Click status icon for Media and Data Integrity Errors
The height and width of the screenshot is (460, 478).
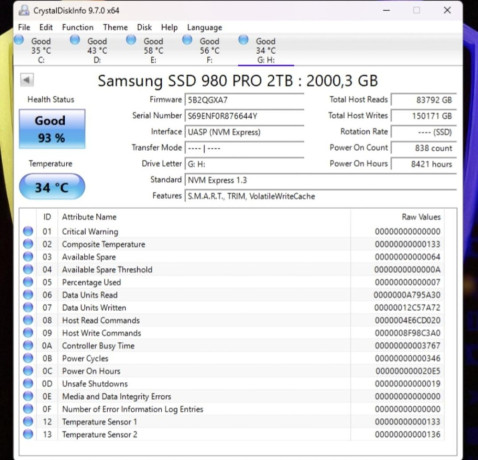coord(28,396)
